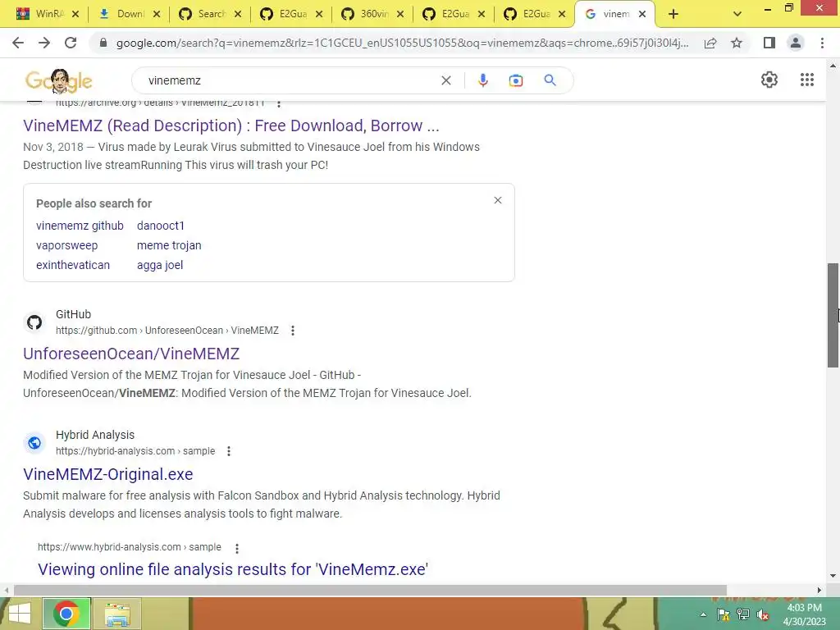Click the Hybrid Analysis globe favicon
Screen dimensions: 840x630
[x=34, y=443]
